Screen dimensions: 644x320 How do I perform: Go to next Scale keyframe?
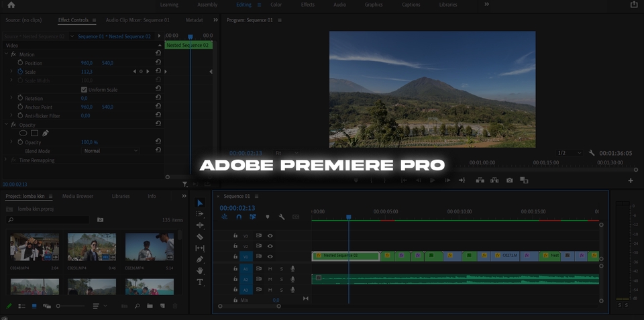point(148,72)
